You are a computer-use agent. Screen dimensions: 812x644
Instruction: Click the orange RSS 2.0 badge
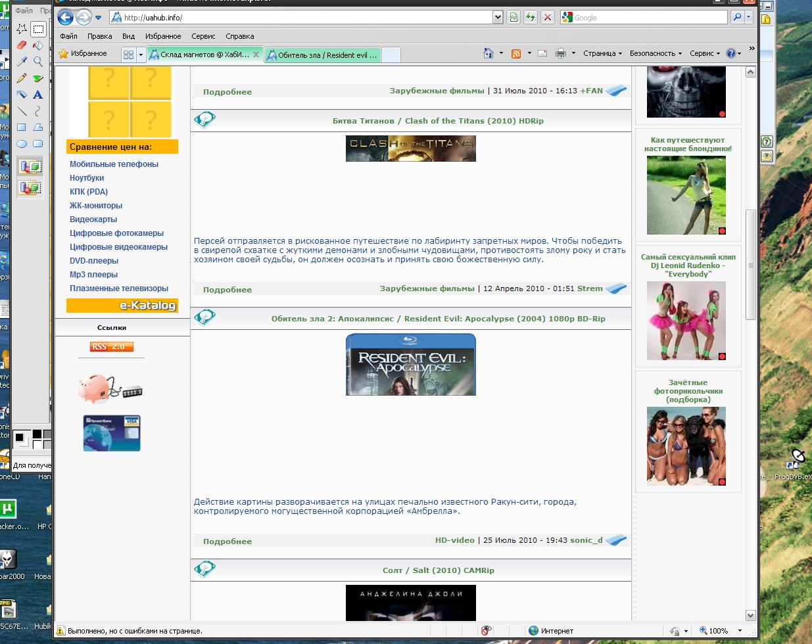tap(112, 346)
